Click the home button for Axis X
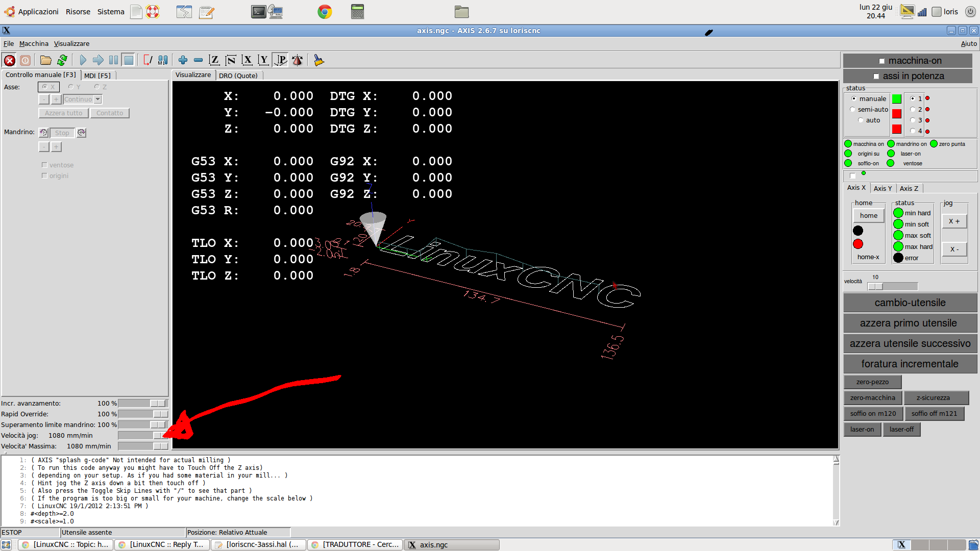 (x=868, y=216)
